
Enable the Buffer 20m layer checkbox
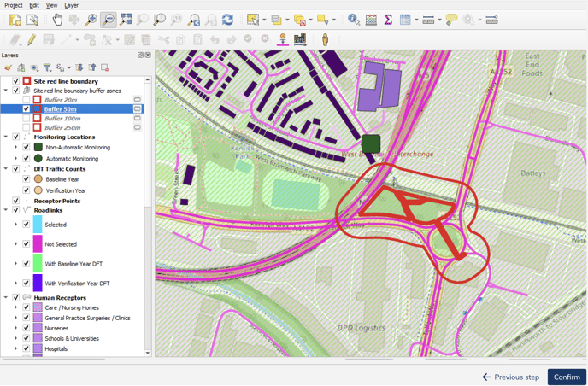click(x=26, y=100)
